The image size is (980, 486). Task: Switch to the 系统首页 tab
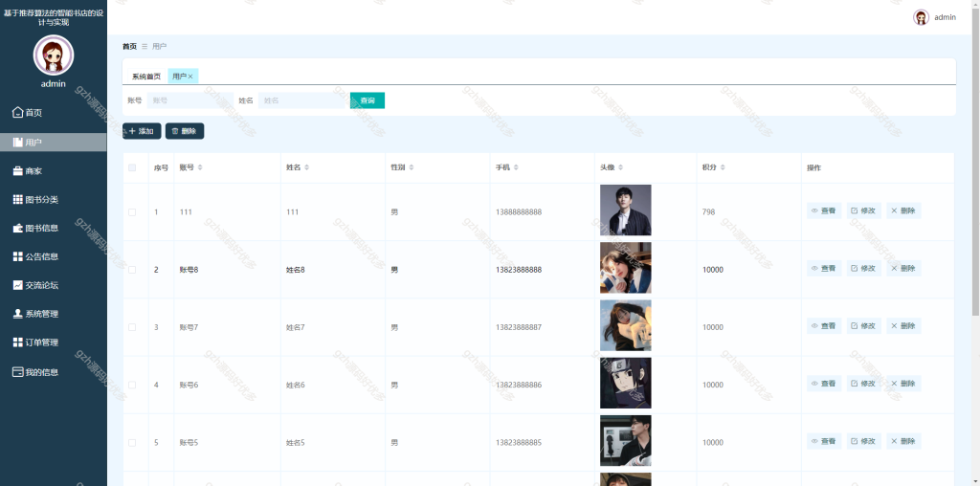coord(146,77)
